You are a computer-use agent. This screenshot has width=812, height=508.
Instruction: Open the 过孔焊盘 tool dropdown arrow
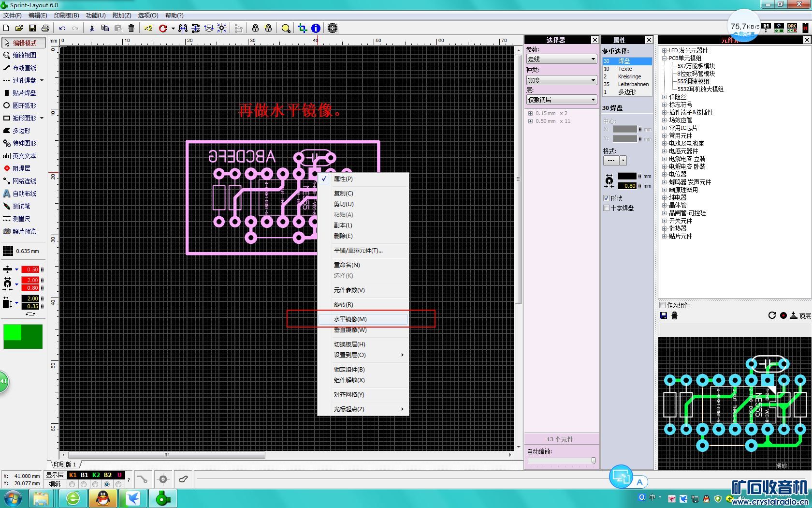click(x=42, y=80)
